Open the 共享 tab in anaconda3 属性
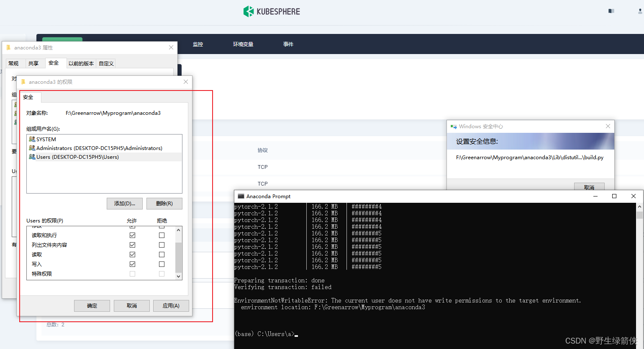644x349 pixels. tap(33, 63)
